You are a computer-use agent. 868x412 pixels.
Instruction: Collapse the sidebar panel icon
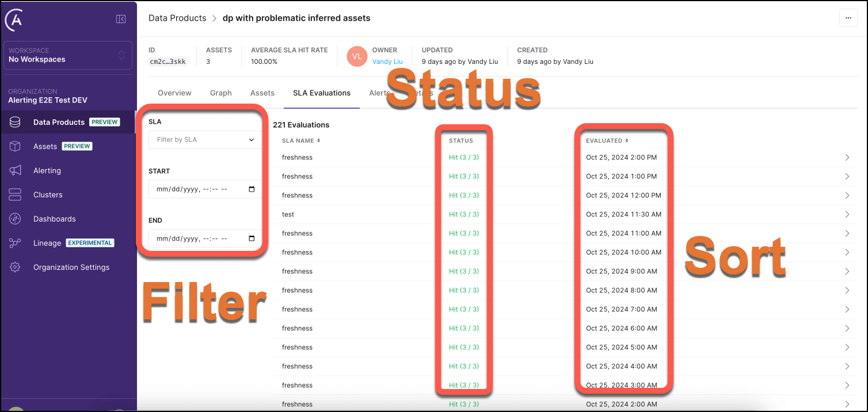(x=121, y=19)
